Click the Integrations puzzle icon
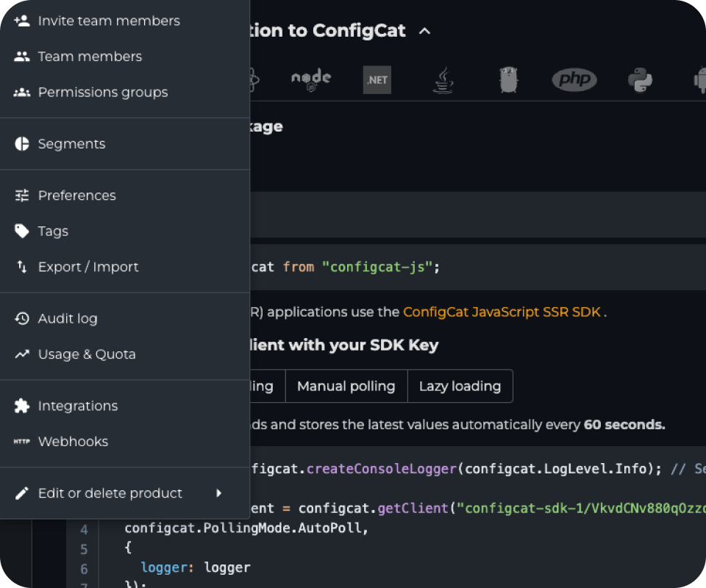 [x=21, y=406]
